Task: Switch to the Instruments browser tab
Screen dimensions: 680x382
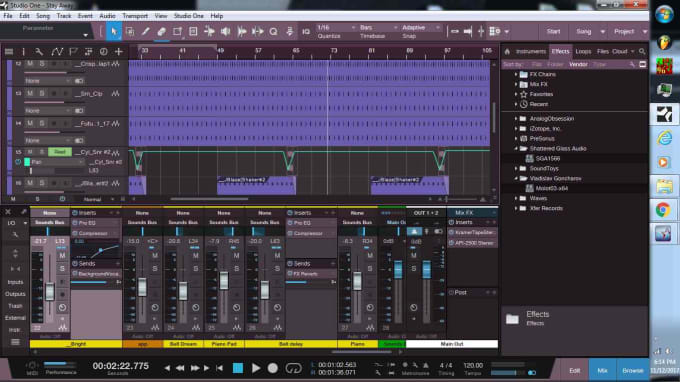Action: [x=530, y=52]
